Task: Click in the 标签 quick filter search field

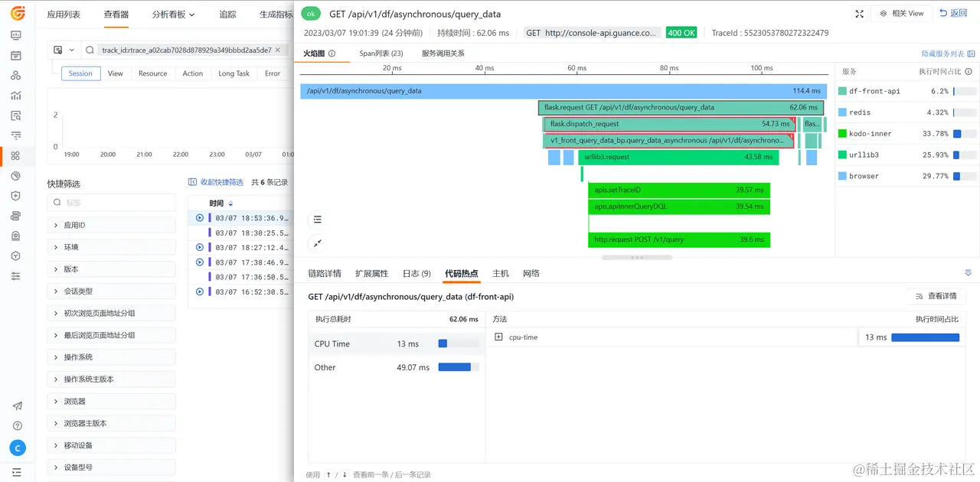Action: click(112, 203)
